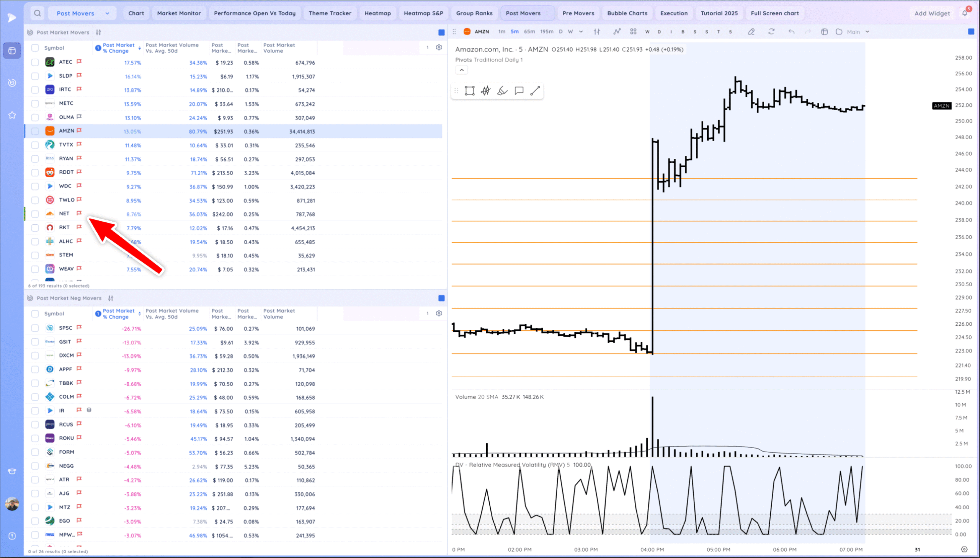Click the notification bell icon

click(x=965, y=13)
